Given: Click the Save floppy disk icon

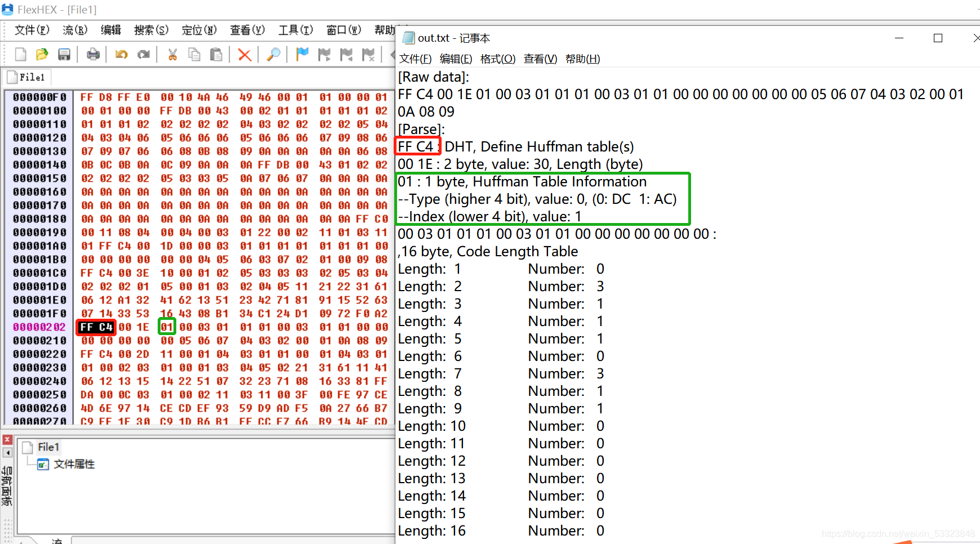Looking at the screenshot, I should [x=64, y=54].
